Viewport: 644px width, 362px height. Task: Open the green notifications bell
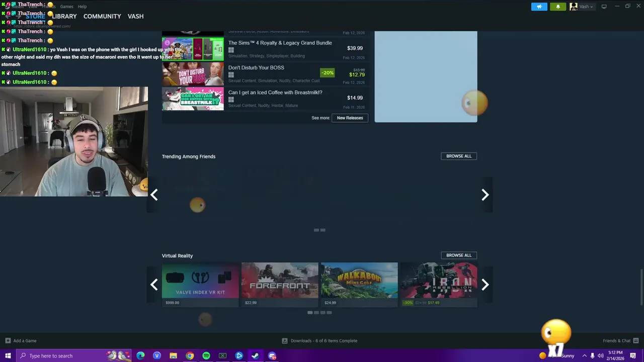pos(558,7)
